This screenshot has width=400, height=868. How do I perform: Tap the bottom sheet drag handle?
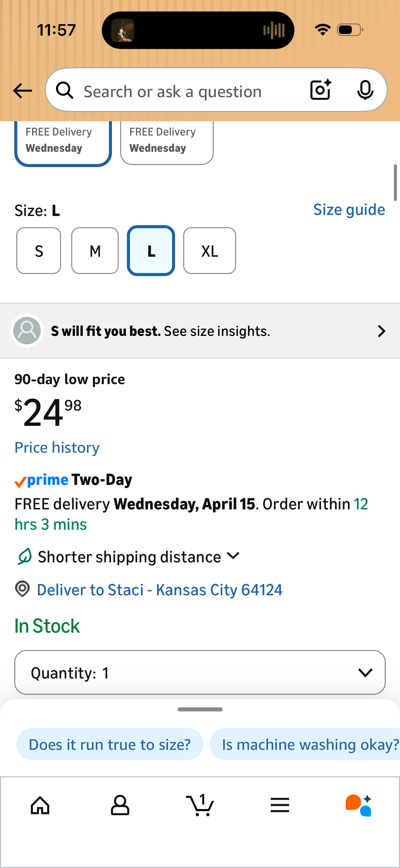click(x=200, y=709)
